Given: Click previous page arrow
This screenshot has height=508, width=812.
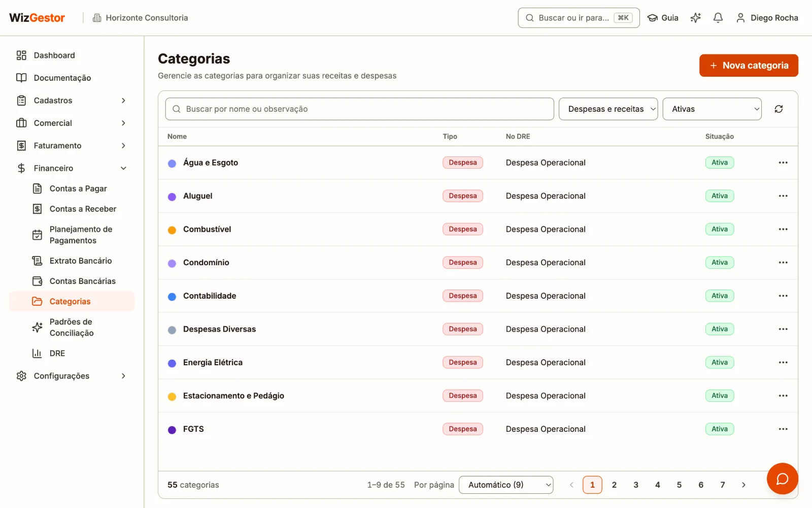Looking at the screenshot, I should (571, 485).
